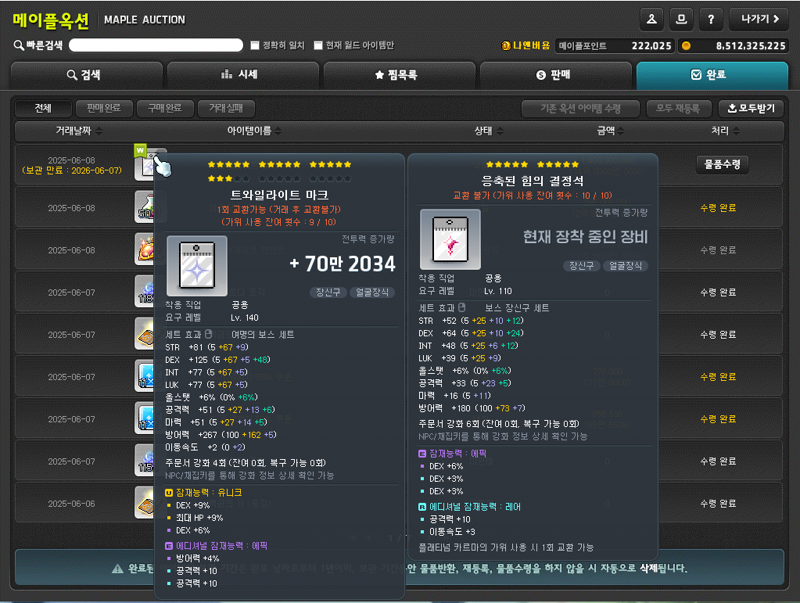Sort by 금액 column arrows
The height and width of the screenshot is (603, 800).
[x=620, y=131]
